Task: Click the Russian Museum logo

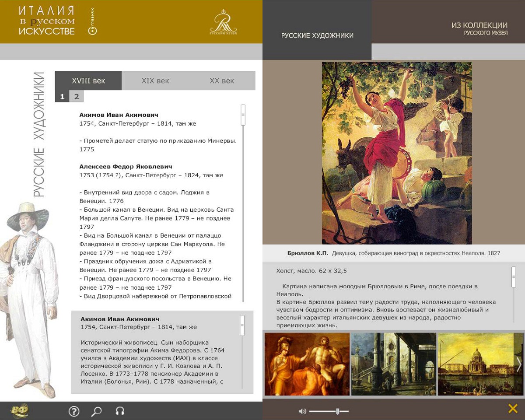Action: click(x=223, y=23)
